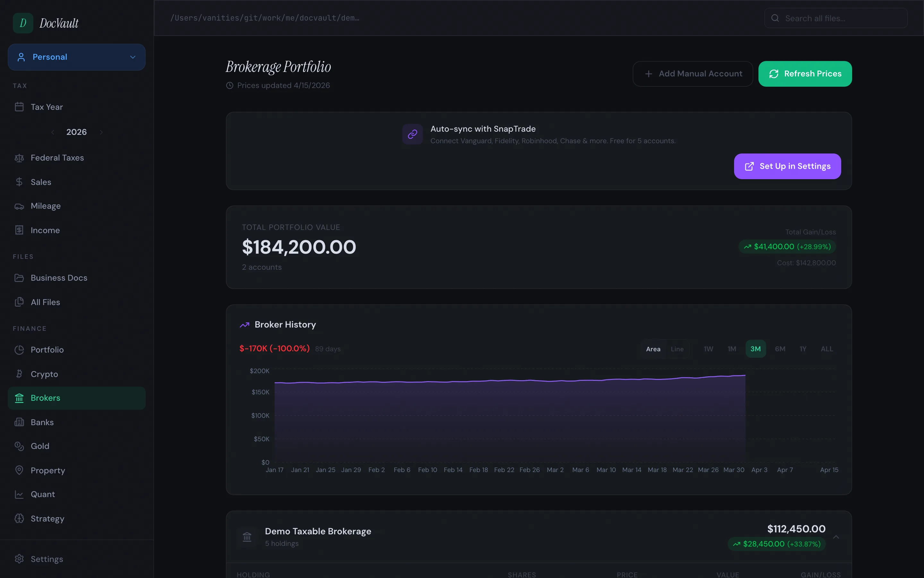Click the Demo Taxable Brokerage bank icon
The width and height of the screenshot is (924, 578).
point(247,537)
